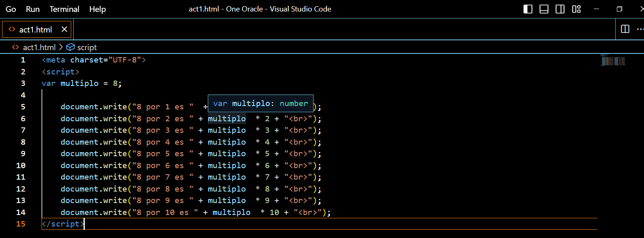Viewport: 644px width, 238px height.
Task: Toggle the Secondary Side Bar layout icon
Action: pyautogui.click(x=560, y=9)
